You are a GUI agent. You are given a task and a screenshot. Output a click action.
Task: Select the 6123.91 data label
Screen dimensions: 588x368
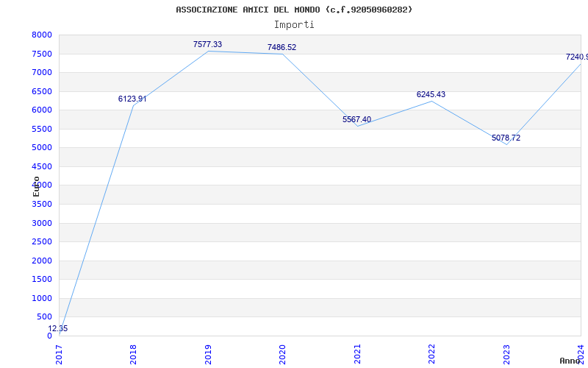click(x=132, y=99)
